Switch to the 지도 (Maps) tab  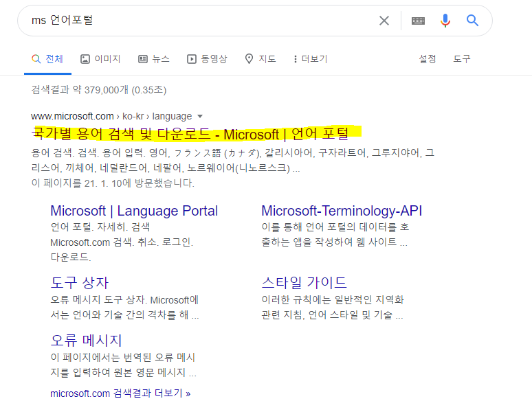click(261, 59)
